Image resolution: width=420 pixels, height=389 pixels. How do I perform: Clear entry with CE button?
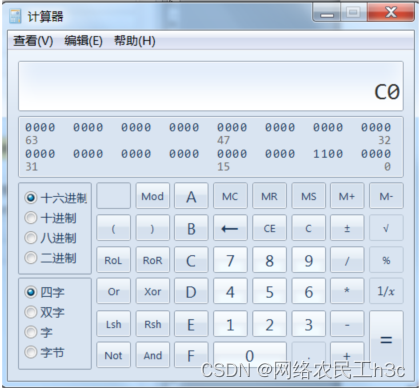pyautogui.click(x=269, y=228)
